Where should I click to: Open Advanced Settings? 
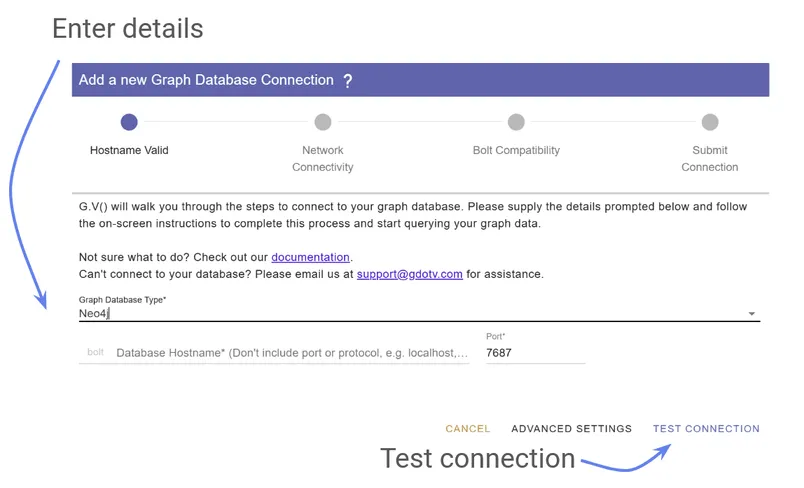[x=571, y=429]
